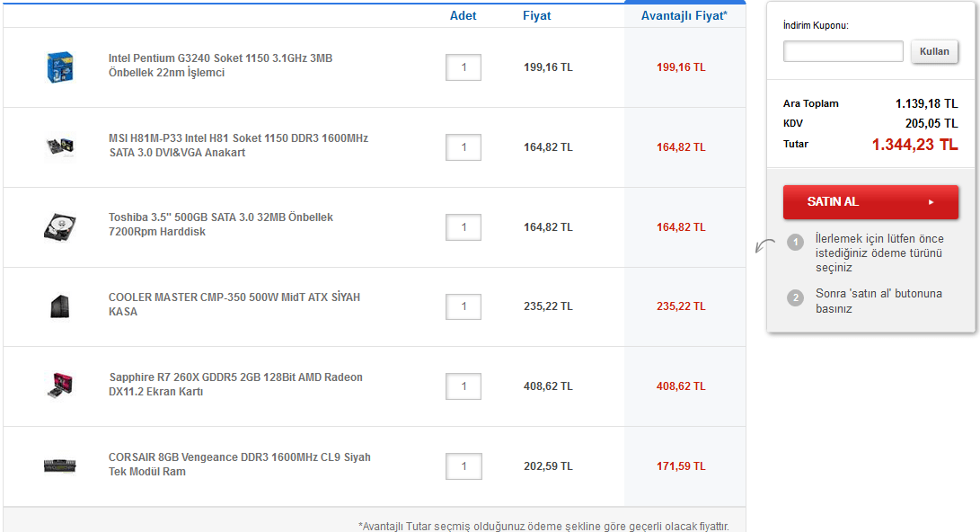
Task: Open the Intel Pentium G3240 product link
Action: click(x=220, y=66)
